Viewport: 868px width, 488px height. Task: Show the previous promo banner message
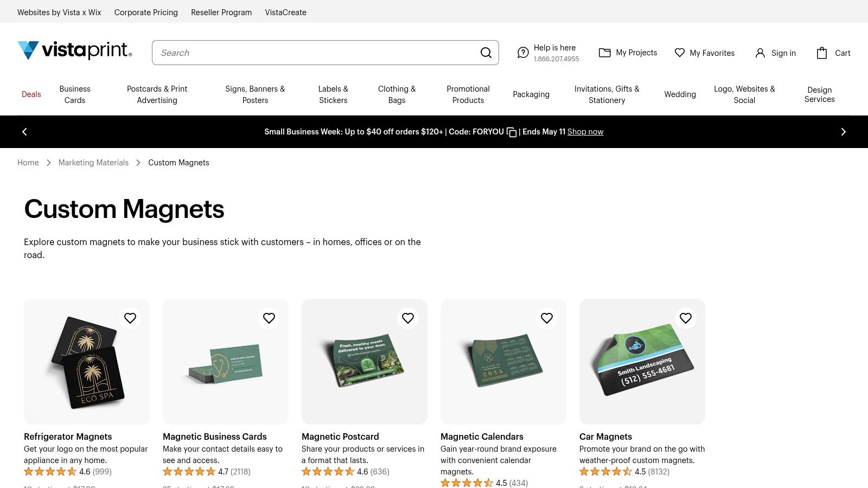[24, 132]
